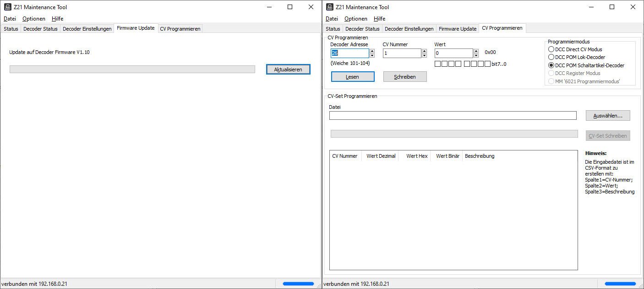Viewport: 644px width, 289px height.
Task: Open the Datei menu in the right window
Action: pyautogui.click(x=332, y=19)
